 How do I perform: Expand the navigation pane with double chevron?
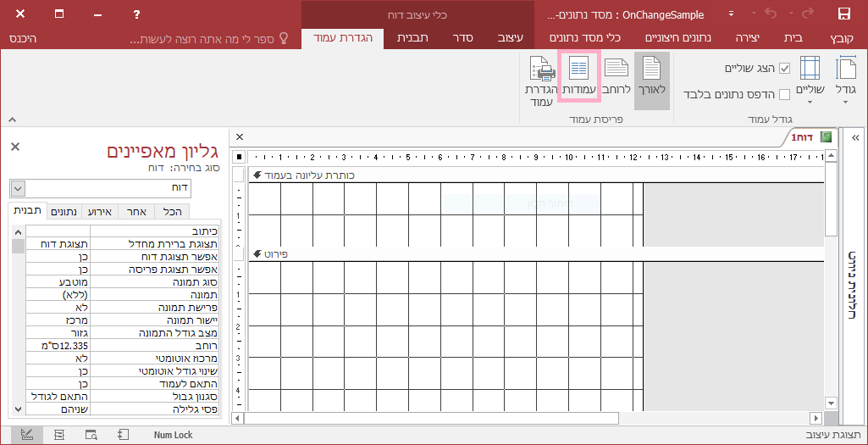coord(855,137)
